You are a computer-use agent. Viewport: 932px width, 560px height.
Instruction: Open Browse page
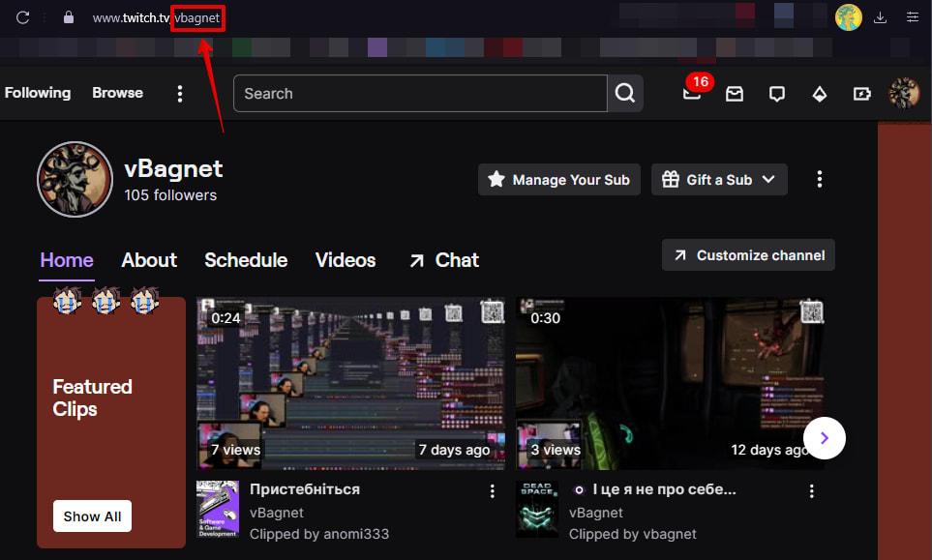(x=118, y=93)
